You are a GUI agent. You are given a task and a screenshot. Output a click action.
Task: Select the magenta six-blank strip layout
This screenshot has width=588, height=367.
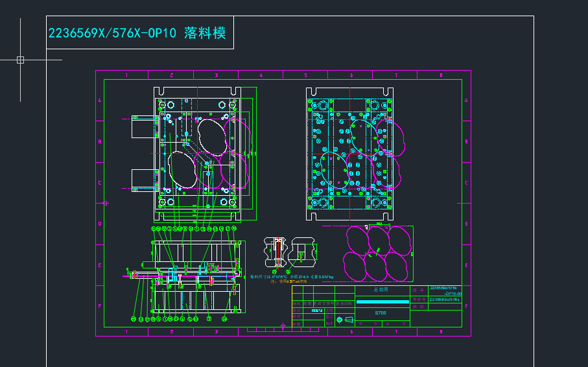[378, 254]
